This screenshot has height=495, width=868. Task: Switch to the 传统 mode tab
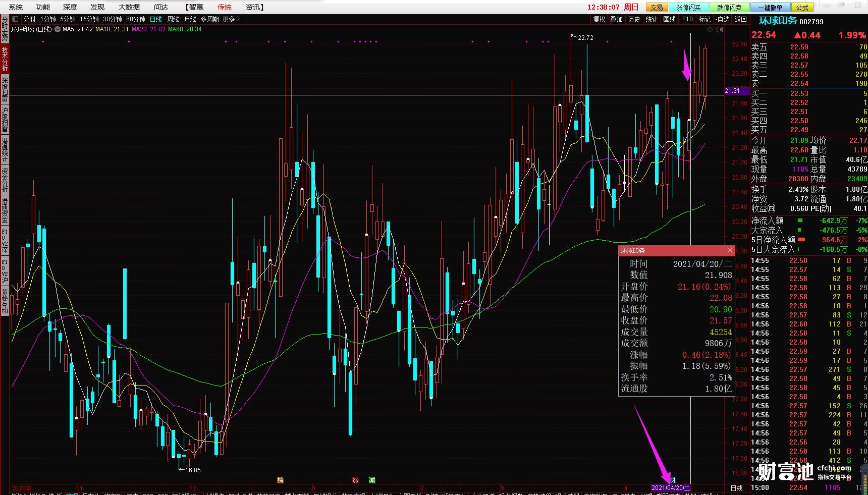click(x=225, y=7)
